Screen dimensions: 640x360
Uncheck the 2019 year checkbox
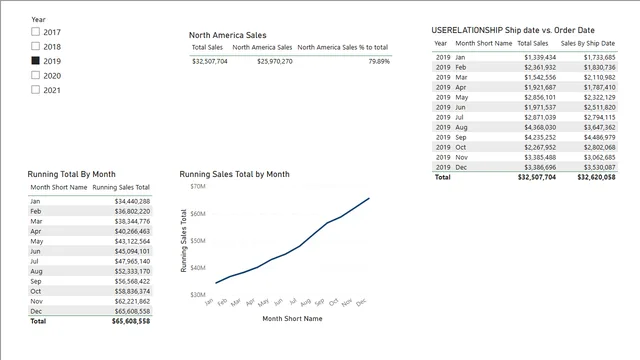pos(36,60)
